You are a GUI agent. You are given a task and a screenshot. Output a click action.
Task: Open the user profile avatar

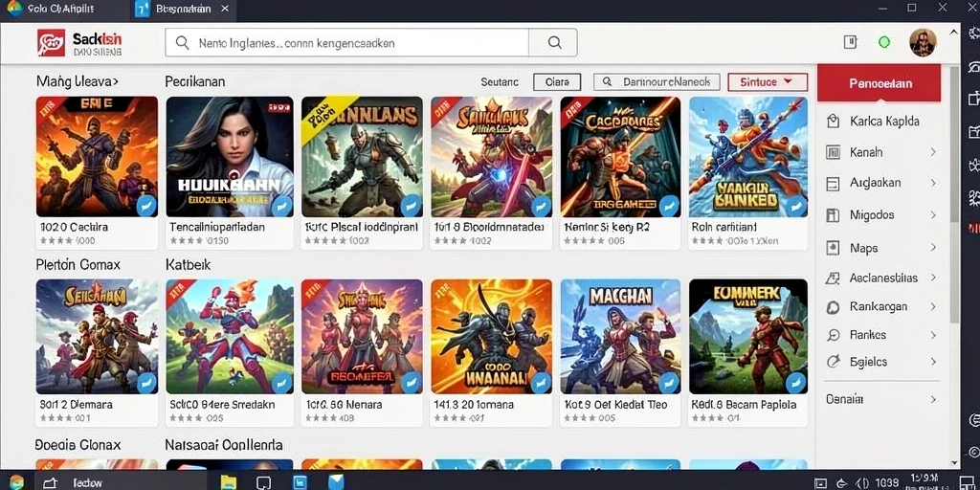[x=923, y=42]
